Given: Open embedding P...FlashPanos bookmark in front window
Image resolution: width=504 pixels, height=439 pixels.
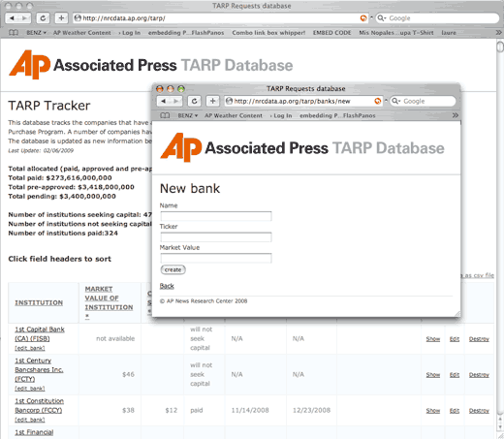Looking at the screenshot, I should (337, 115).
